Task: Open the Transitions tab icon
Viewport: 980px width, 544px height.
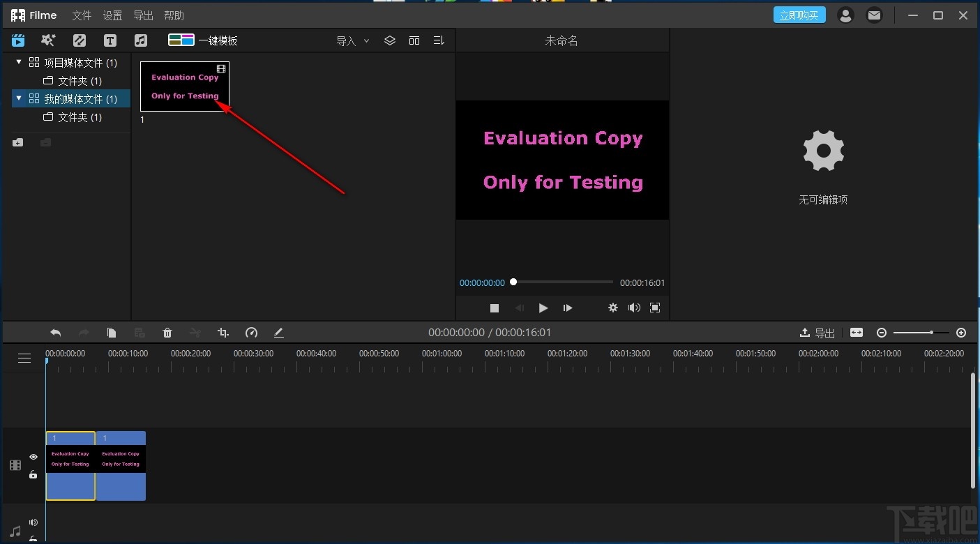Action: [x=80, y=40]
